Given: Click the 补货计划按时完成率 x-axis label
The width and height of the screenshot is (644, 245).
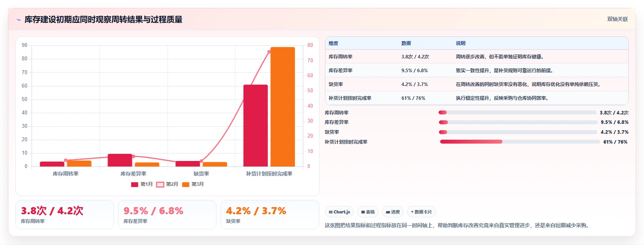Looking at the screenshot, I should pos(269,174).
